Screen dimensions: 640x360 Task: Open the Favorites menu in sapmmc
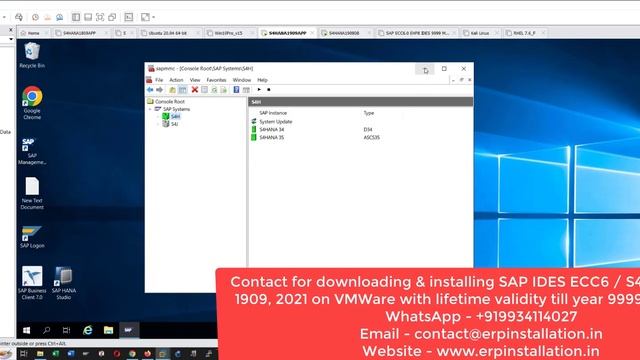[x=216, y=80]
